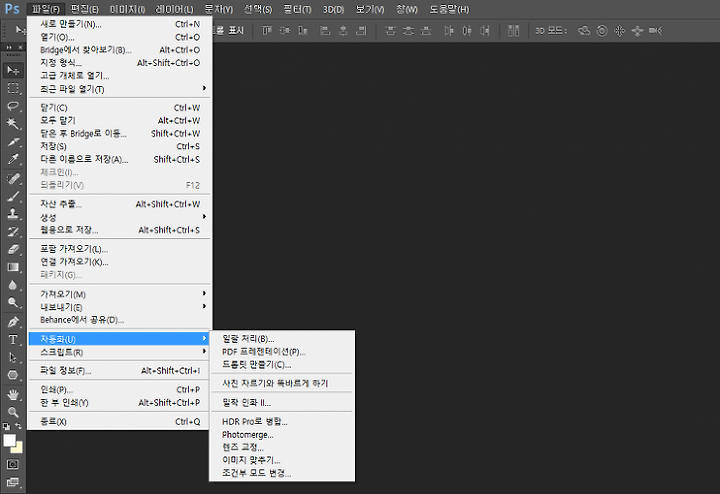
Task: Open the 편집(E) menu
Action: [84, 9]
